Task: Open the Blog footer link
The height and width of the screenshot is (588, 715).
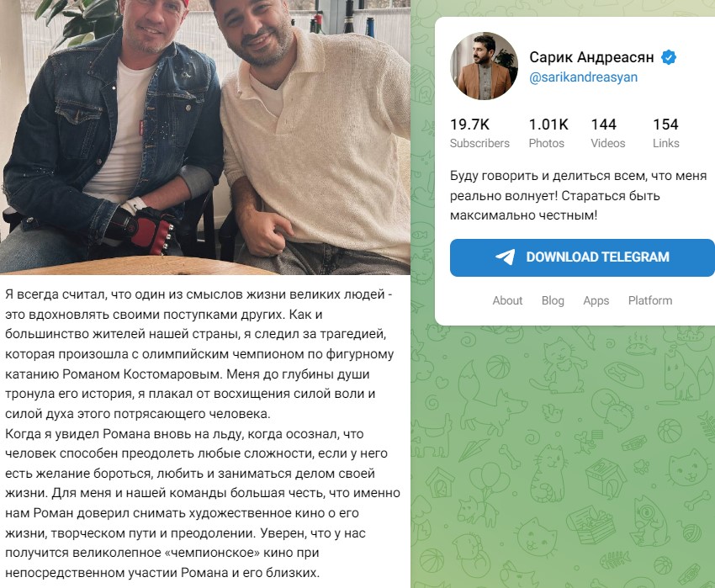Action: 553,300
